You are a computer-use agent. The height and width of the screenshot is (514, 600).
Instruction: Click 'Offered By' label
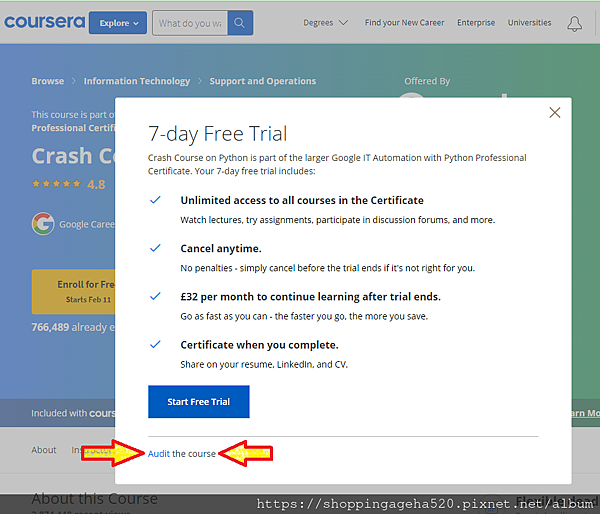(427, 81)
